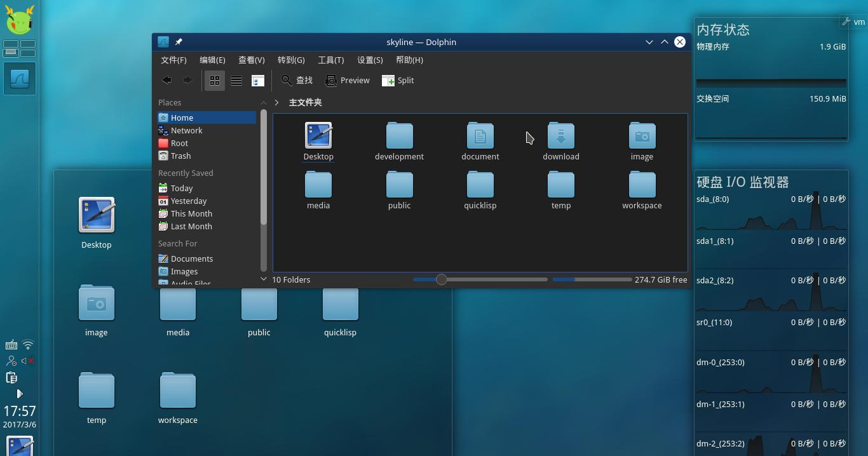Viewport: 868px width, 456px height.
Task: Click the pin icon in Dolphin titlebar
Action: [x=179, y=42]
